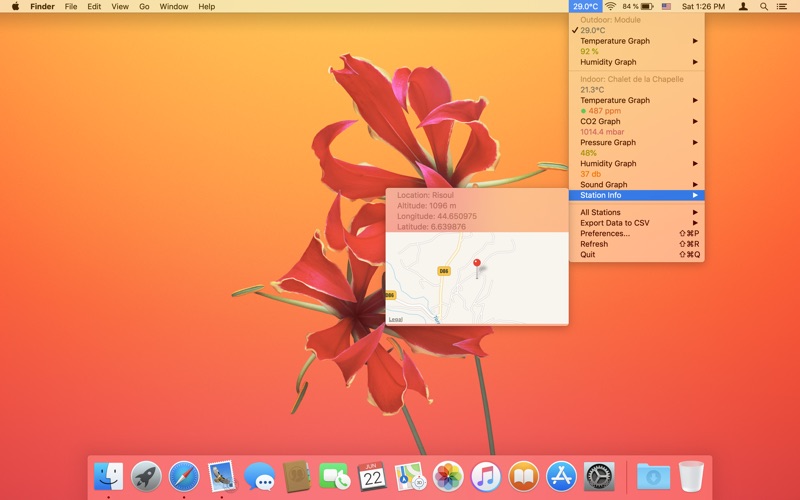Image resolution: width=800 pixels, height=500 pixels.
Task: Select the checked 29.0°C outdoor reading
Action: click(592, 30)
